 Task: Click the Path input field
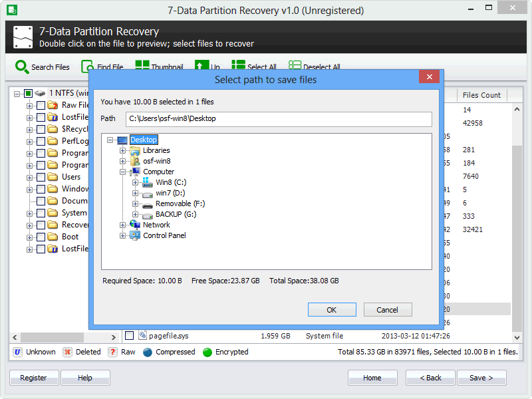coord(278,119)
